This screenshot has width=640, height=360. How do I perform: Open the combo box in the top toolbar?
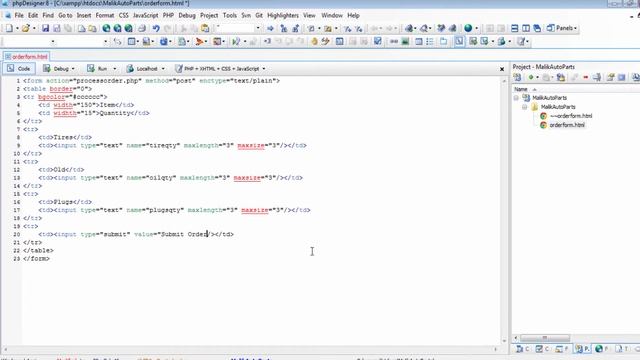pos(238,28)
